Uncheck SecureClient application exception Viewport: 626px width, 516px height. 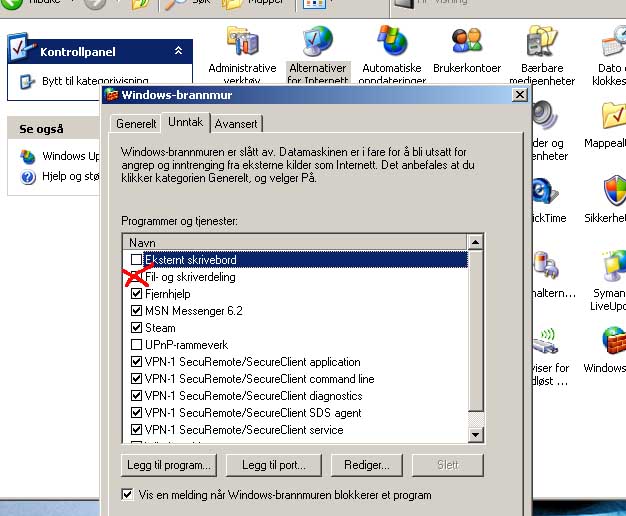(136, 361)
